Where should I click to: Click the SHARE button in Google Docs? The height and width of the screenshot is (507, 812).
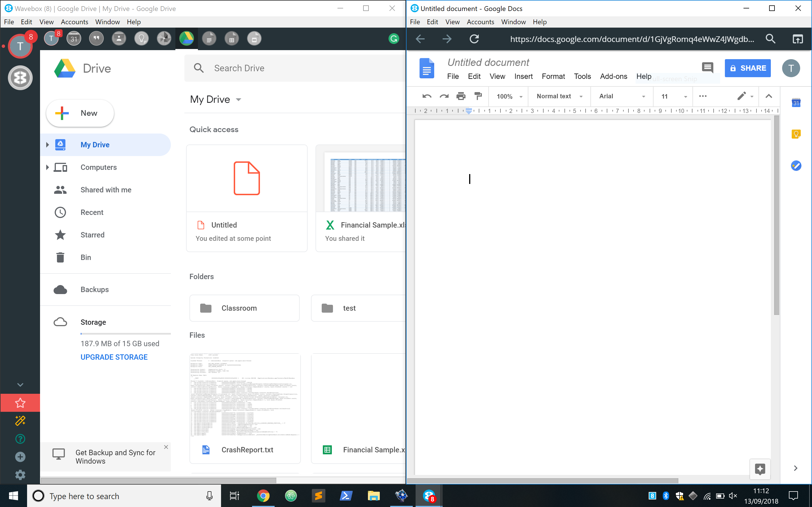coord(748,68)
